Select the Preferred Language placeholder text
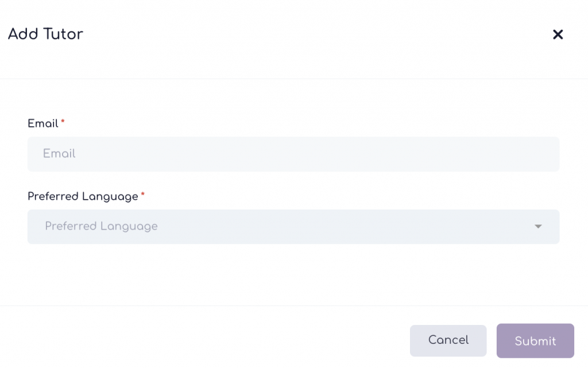The width and height of the screenshot is (588, 368). 101,227
